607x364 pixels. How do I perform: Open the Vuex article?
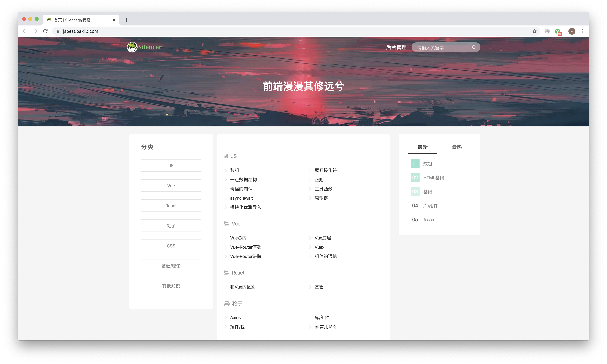pyautogui.click(x=319, y=247)
